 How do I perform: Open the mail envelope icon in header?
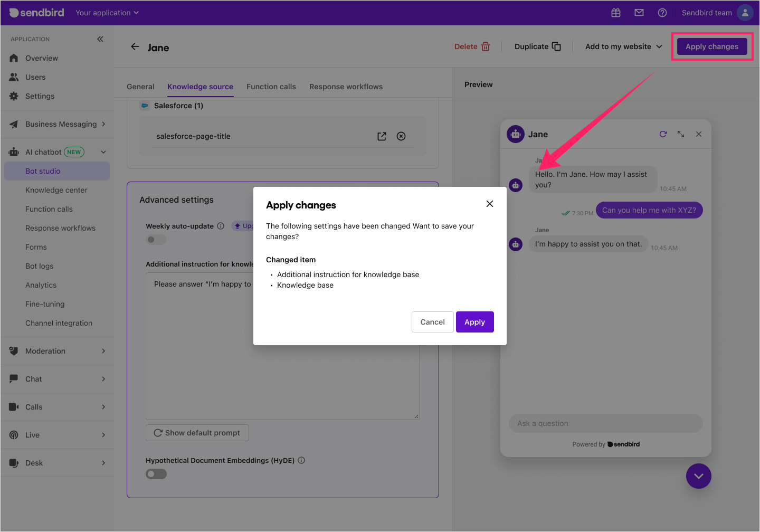click(639, 13)
